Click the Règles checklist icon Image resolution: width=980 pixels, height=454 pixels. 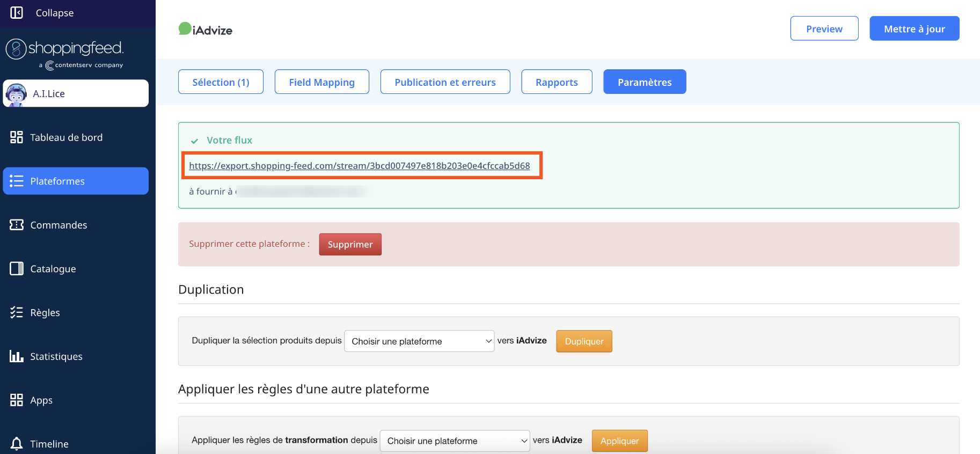pos(17,312)
